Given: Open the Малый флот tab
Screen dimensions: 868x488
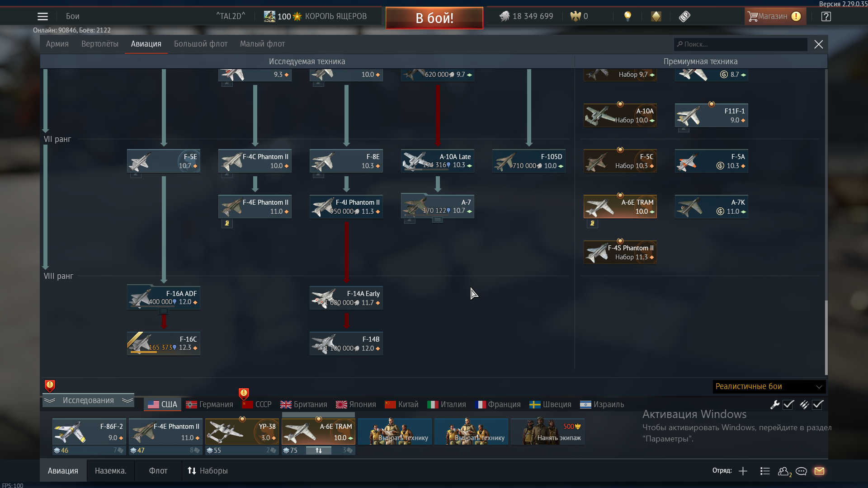Looking at the screenshot, I should [x=263, y=44].
